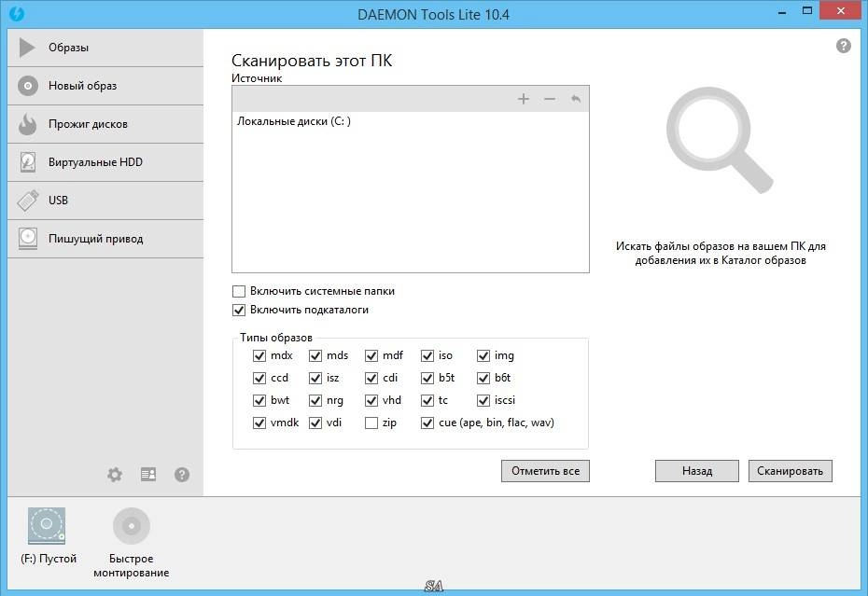Open the Прожиг дисков section label
The height and width of the screenshot is (596, 868).
[88, 124]
